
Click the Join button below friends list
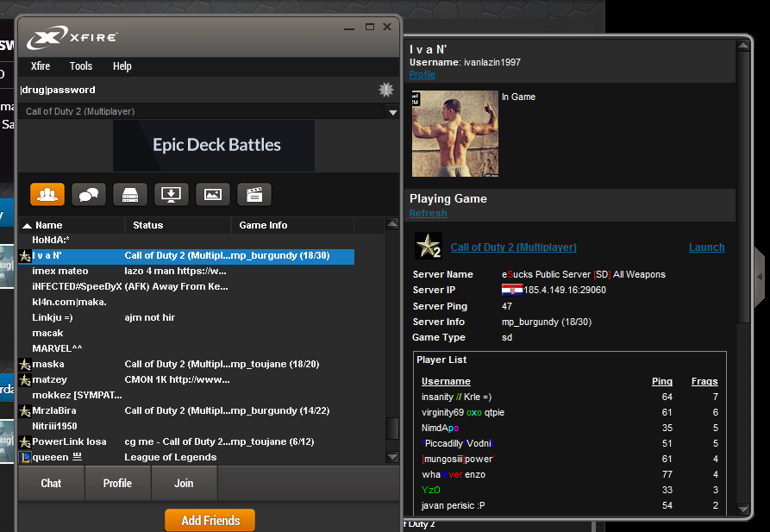tap(184, 483)
